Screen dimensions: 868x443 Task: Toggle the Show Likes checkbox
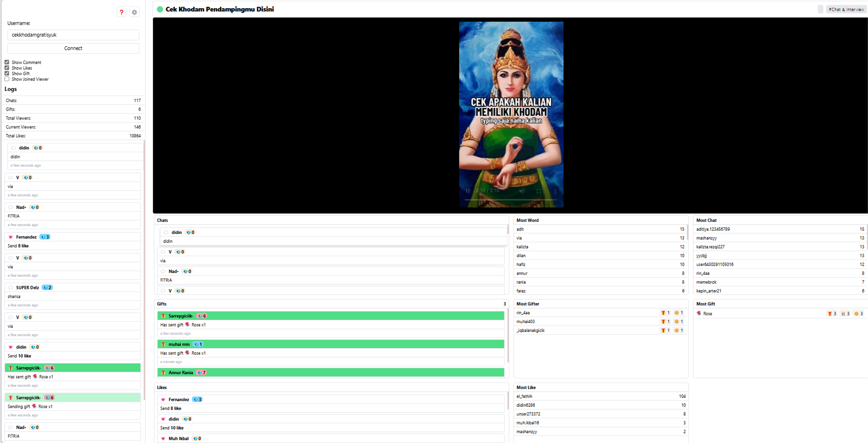tap(7, 68)
